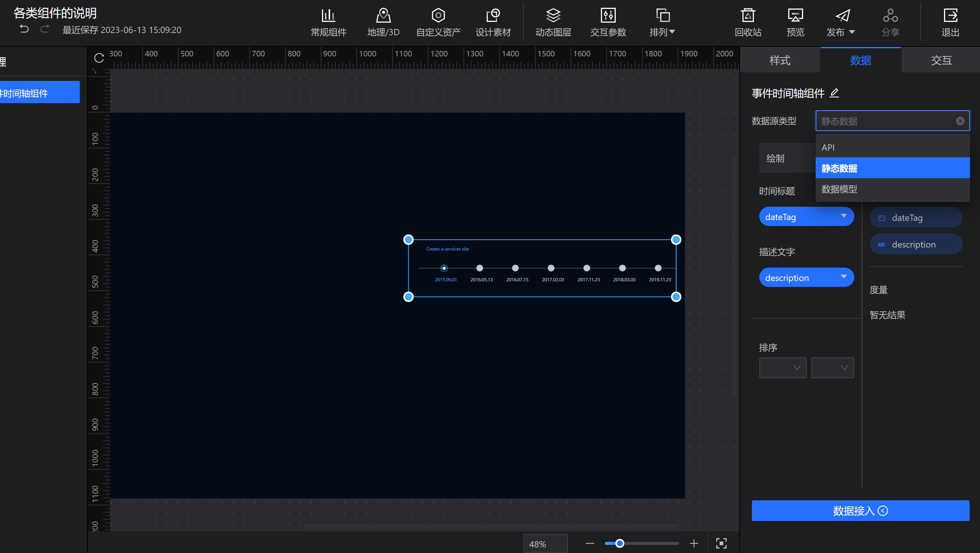Screen dimensions: 980x553
Task: Click the zoom slider handle
Action: [619, 543]
